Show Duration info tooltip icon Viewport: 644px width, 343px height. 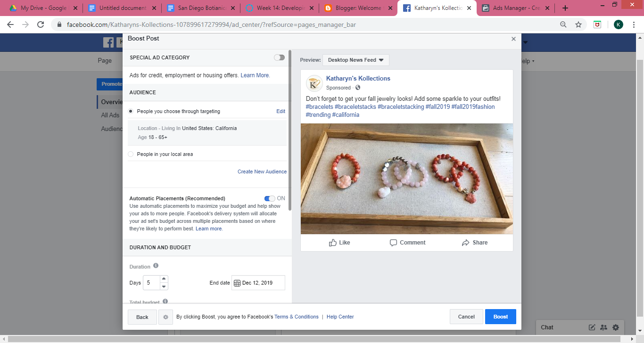(x=156, y=266)
